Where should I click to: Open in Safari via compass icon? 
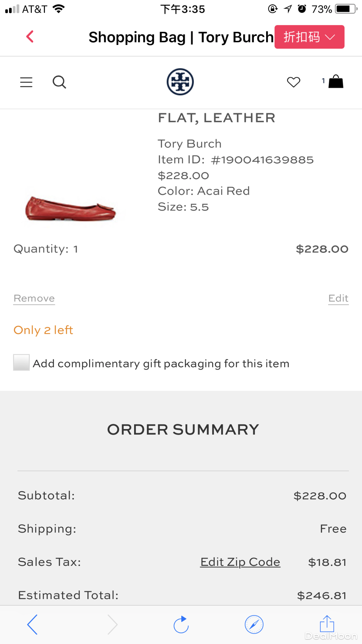click(254, 625)
